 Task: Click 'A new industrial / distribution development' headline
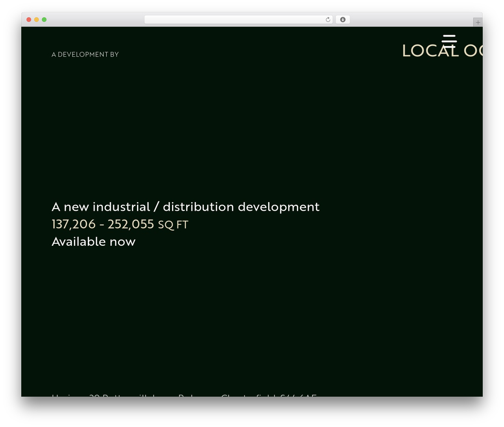pyautogui.click(x=185, y=207)
